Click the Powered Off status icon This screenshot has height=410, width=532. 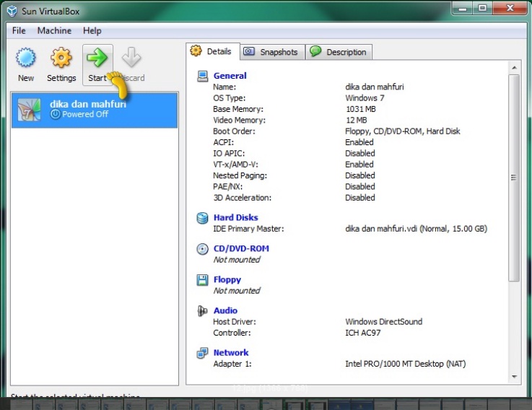55,114
